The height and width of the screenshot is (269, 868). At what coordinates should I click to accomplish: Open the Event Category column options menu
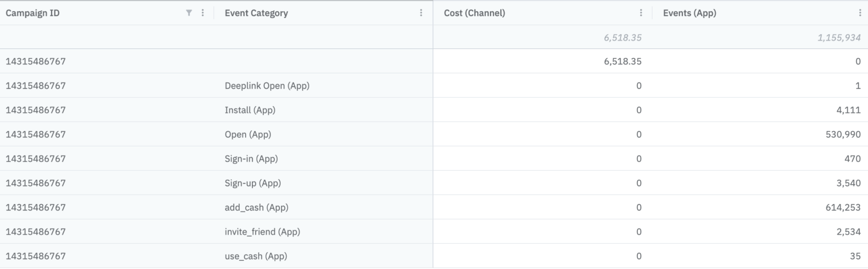coord(421,13)
